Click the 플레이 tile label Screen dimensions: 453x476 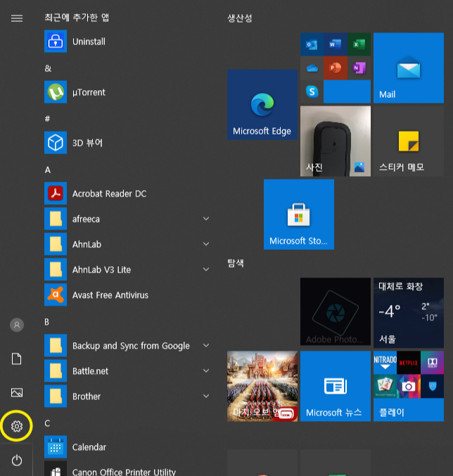point(391,412)
